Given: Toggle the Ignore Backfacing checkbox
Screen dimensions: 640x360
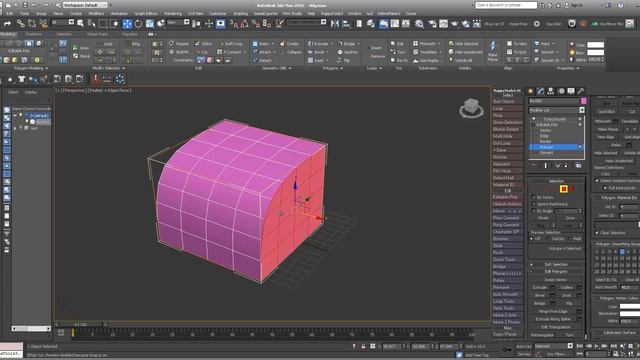Looking at the screenshot, I should [x=533, y=204].
